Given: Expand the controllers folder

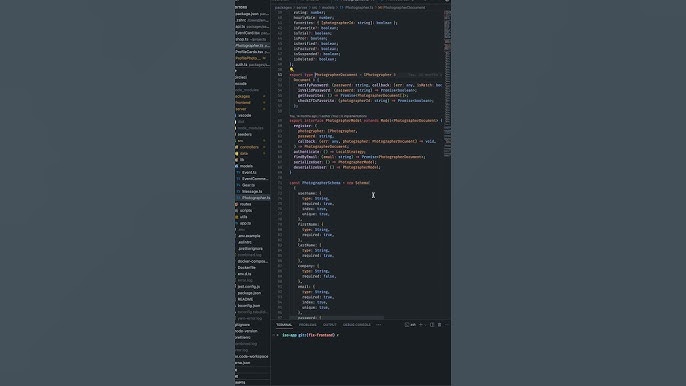Looking at the screenshot, I should [x=248, y=147].
